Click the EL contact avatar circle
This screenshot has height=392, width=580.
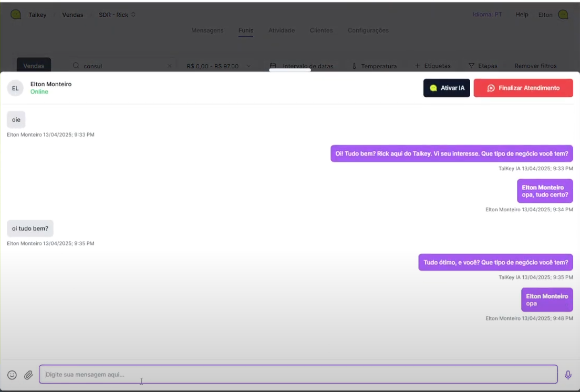[x=15, y=88]
